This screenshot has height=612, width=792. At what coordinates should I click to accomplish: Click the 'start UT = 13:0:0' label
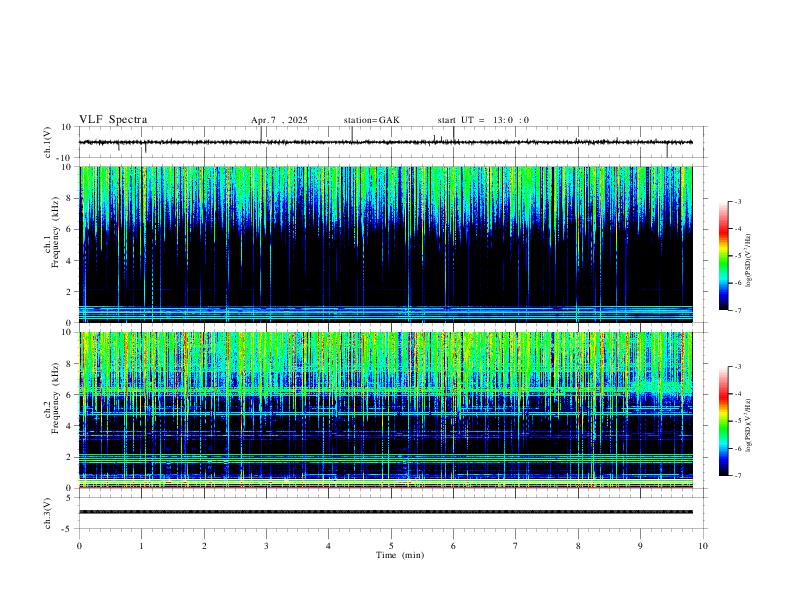point(483,120)
